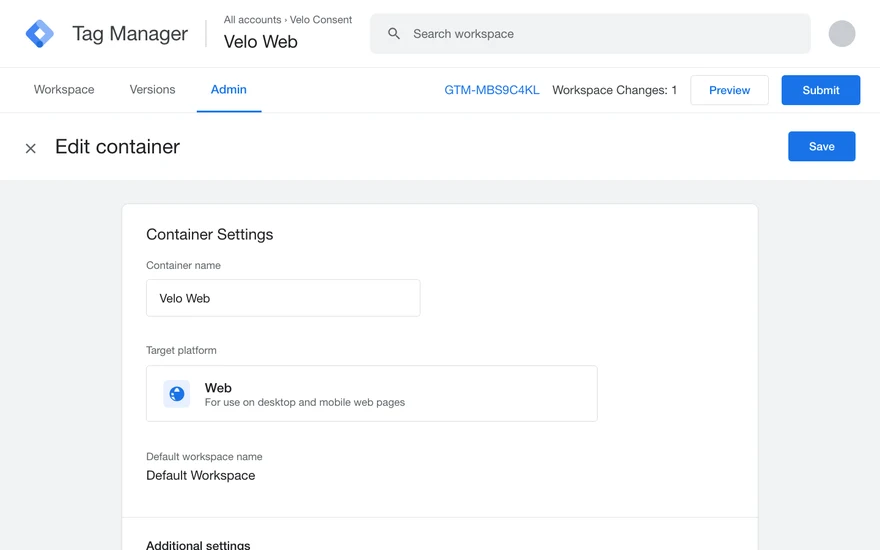Click the Target platform label
This screenshot has width=880, height=550.
pos(181,350)
